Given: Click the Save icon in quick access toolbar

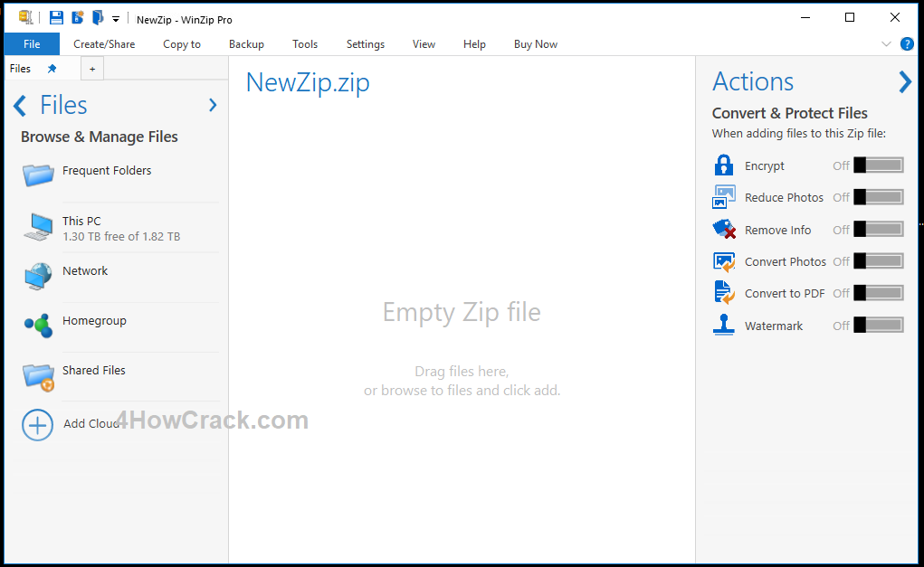Looking at the screenshot, I should coord(56,18).
